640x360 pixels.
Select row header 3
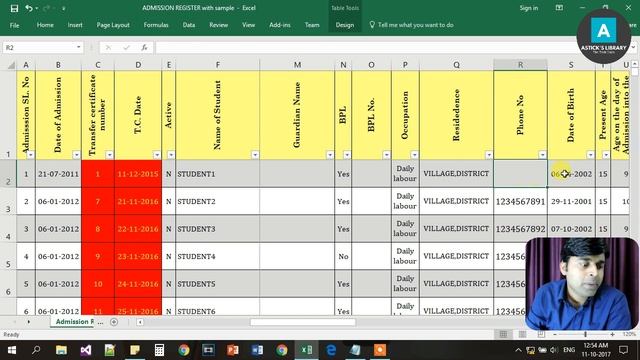point(8,202)
